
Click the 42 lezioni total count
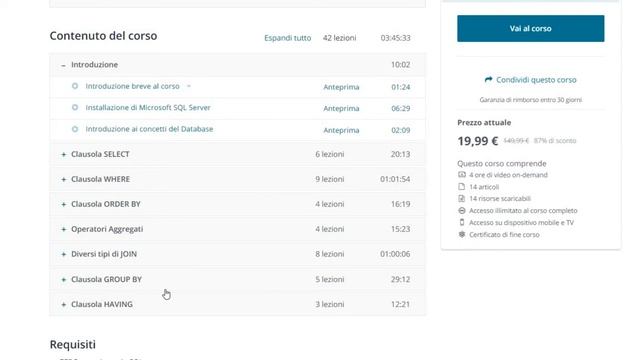pos(339,38)
